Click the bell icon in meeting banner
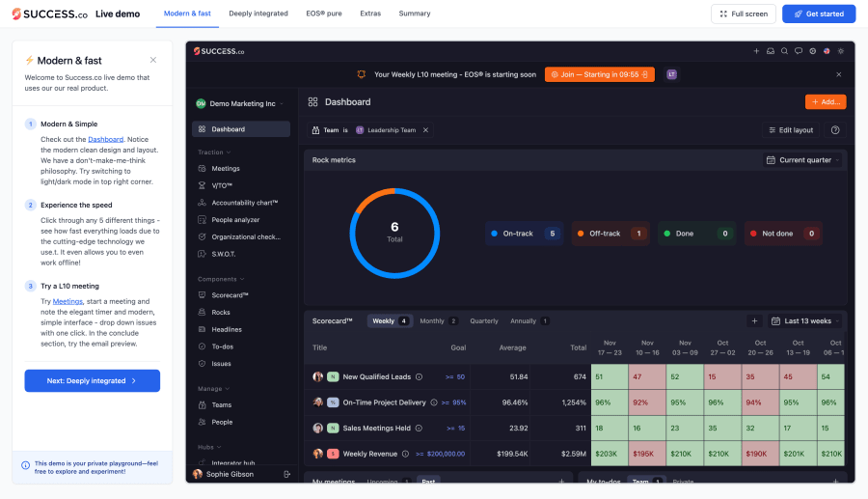868x499 pixels. click(362, 74)
